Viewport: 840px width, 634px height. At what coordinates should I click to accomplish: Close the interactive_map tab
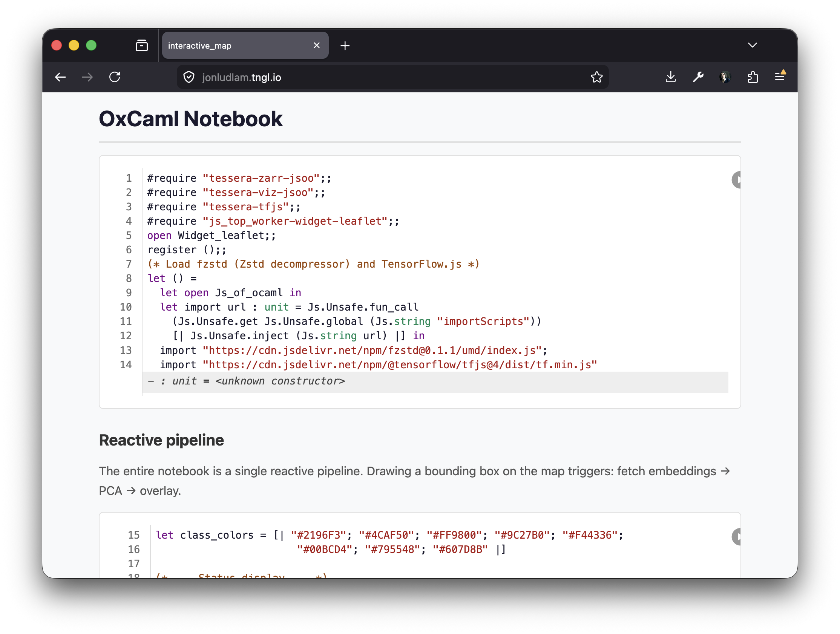(x=316, y=46)
